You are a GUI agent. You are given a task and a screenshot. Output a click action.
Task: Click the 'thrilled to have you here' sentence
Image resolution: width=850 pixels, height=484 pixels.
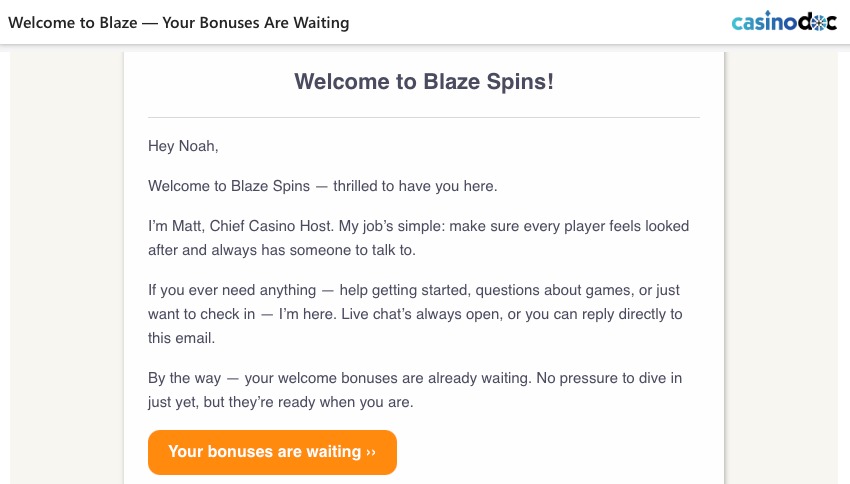coord(415,186)
